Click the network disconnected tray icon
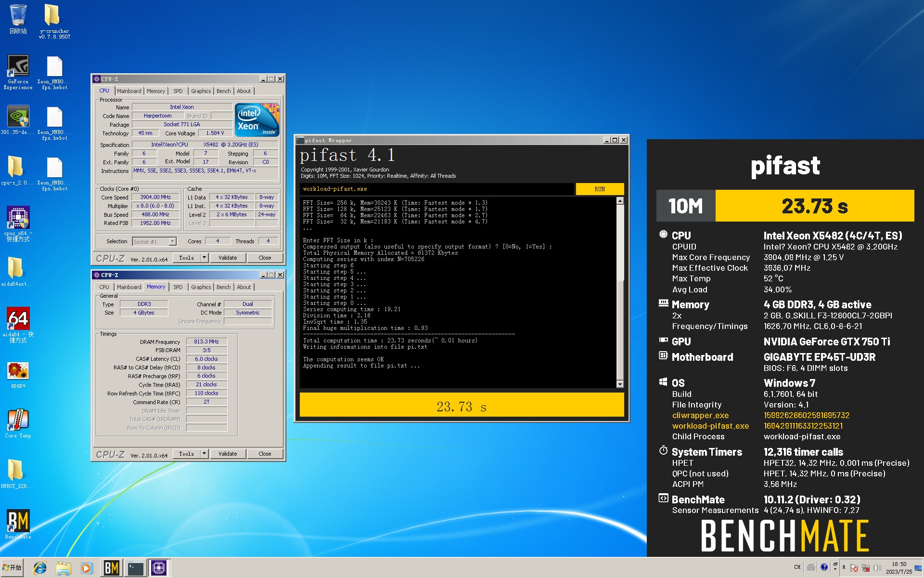 pos(866,568)
